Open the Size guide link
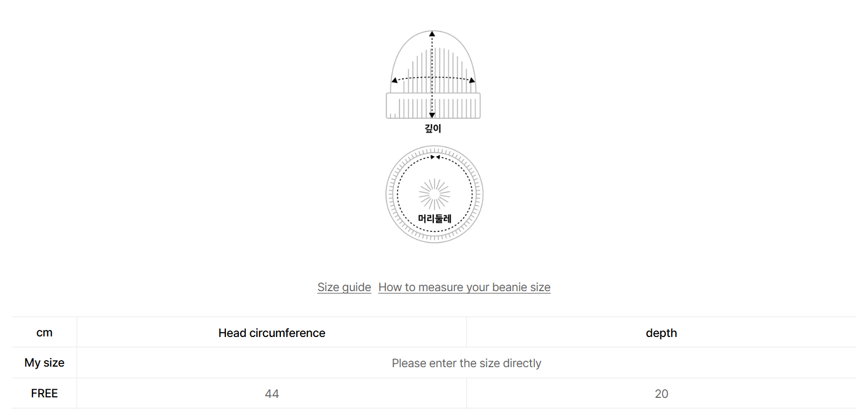Viewport: 868px width, 420px height. (344, 287)
